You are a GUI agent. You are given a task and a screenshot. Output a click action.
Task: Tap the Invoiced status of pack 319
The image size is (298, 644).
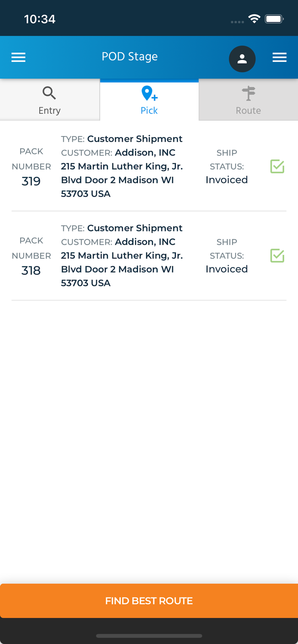pyautogui.click(x=227, y=180)
